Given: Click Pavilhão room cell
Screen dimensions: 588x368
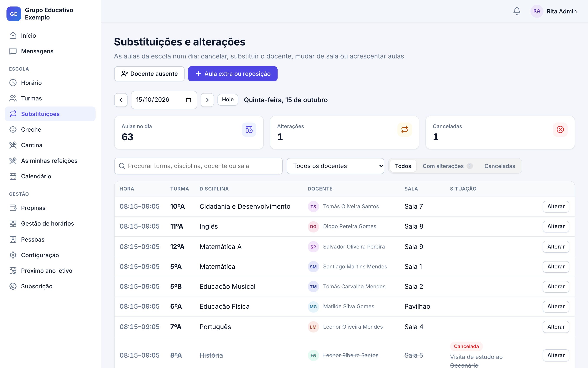Looking at the screenshot, I should click(x=417, y=307).
